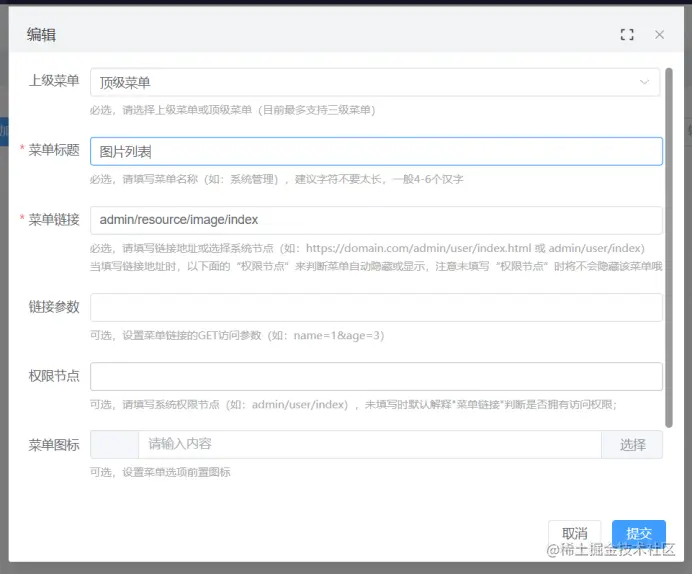Click the hint text 可选，设置菜单选项前置图标

point(160,472)
